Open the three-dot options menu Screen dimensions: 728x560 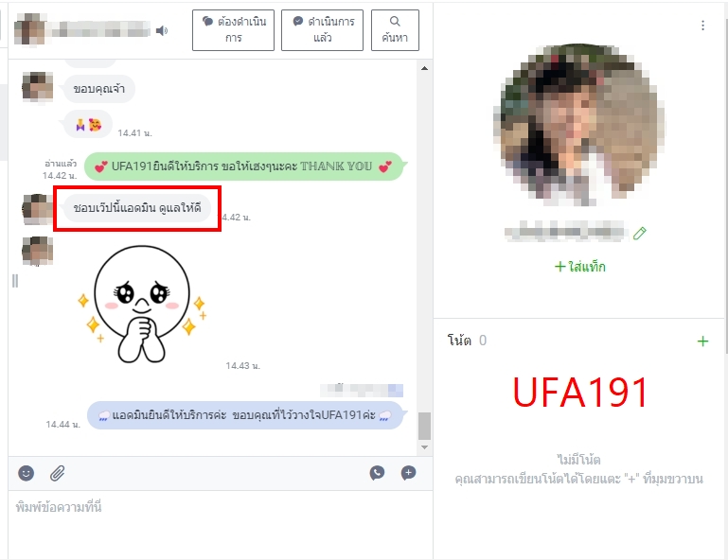(x=703, y=26)
